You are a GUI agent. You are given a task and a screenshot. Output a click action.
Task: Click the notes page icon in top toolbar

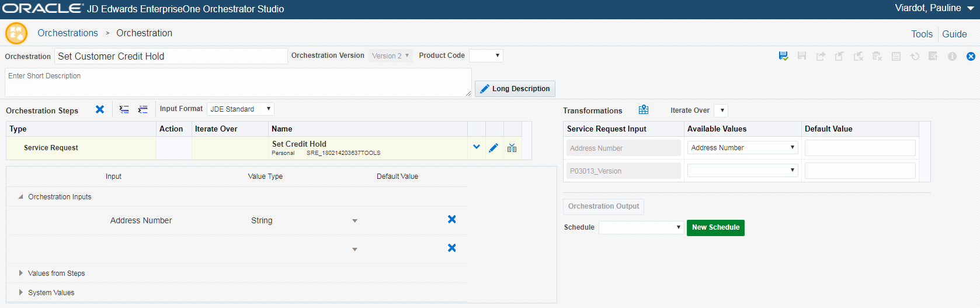[896, 56]
